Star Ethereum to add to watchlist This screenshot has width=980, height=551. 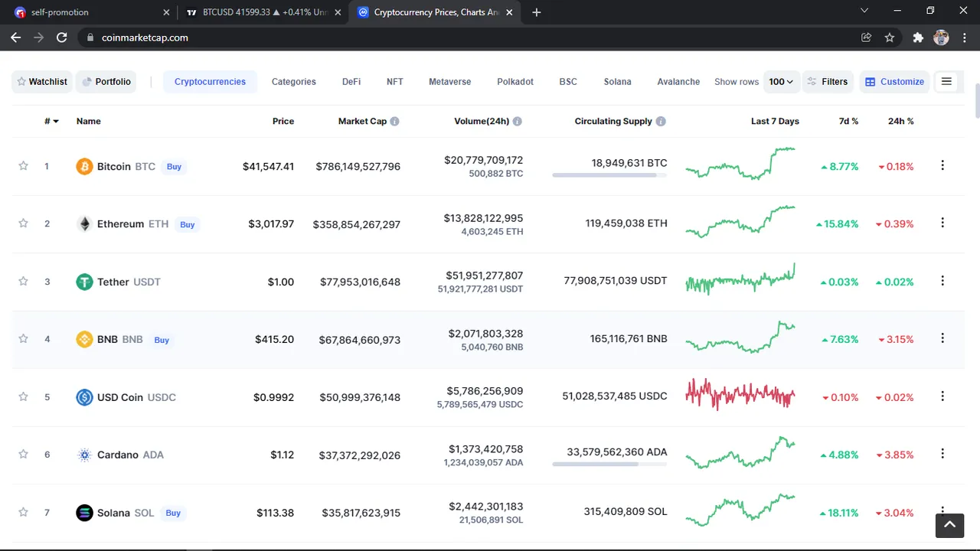tap(23, 223)
